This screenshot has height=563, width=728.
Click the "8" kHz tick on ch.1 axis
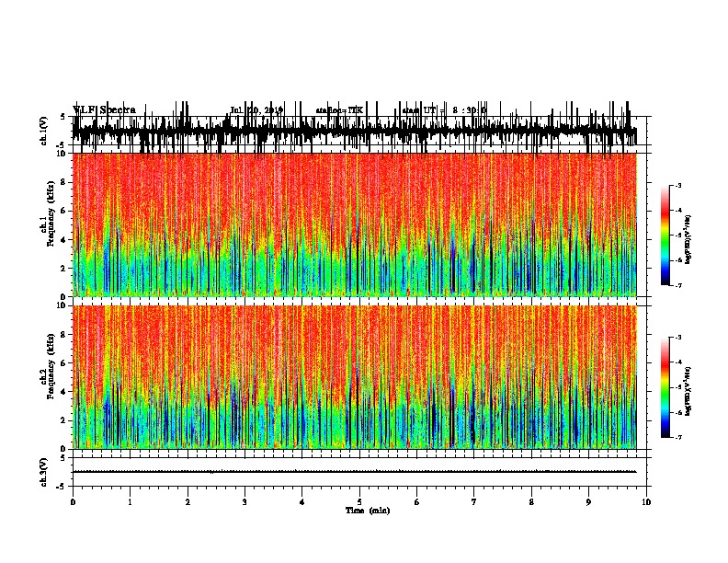[64, 182]
